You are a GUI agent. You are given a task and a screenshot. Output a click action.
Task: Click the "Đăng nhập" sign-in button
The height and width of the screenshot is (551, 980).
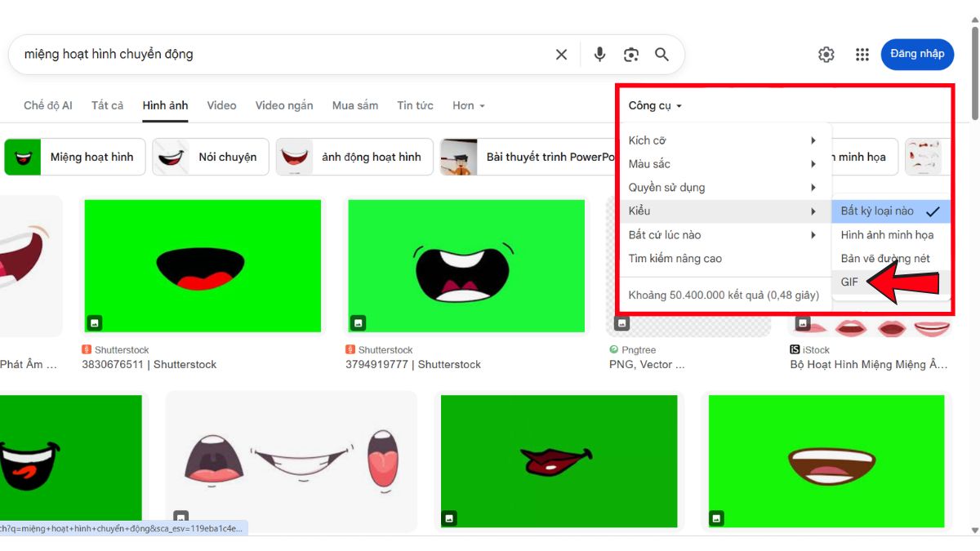click(x=917, y=54)
